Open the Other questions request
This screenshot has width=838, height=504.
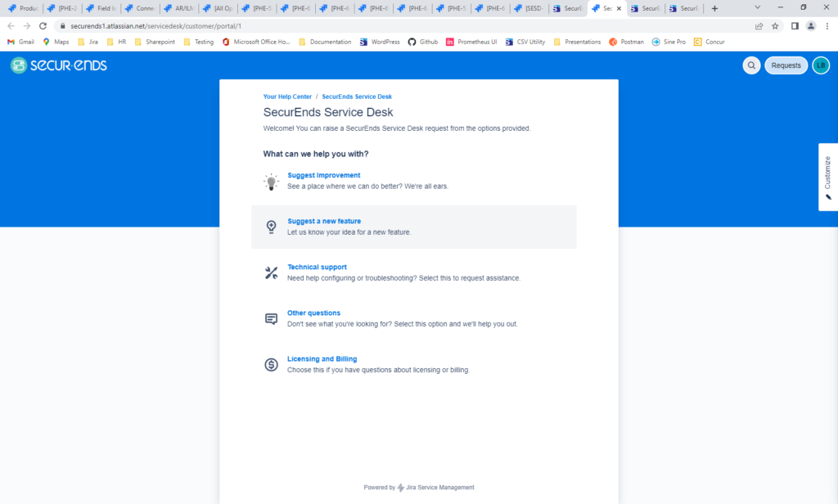[x=313, y=313]
